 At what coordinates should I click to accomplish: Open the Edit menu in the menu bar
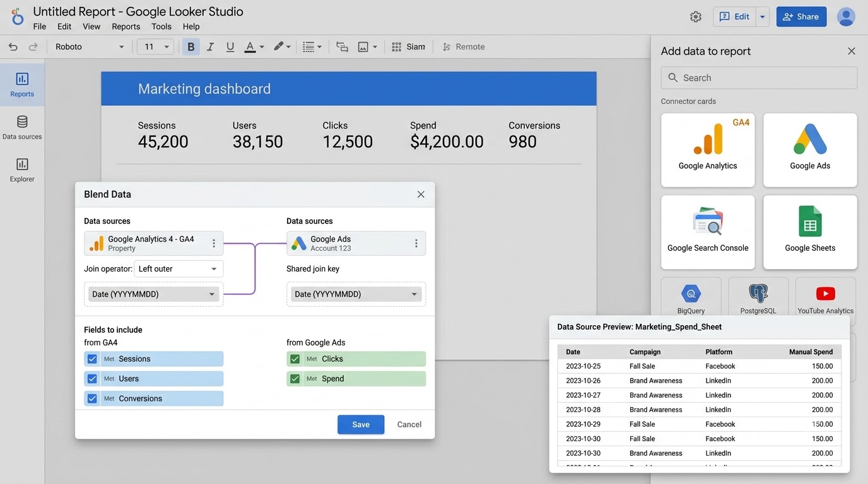pos(64,26)
